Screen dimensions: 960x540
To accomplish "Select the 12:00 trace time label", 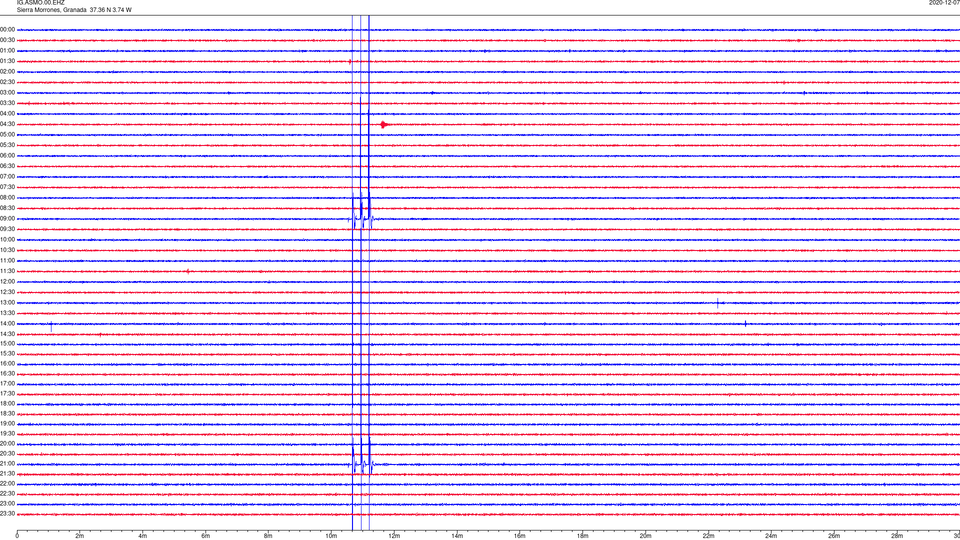I will coord(7,282).
